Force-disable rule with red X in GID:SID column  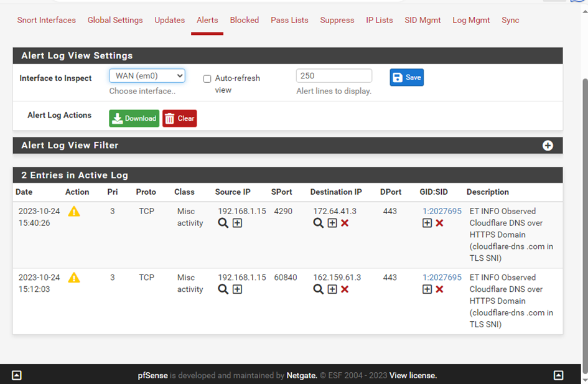[439, 223]
